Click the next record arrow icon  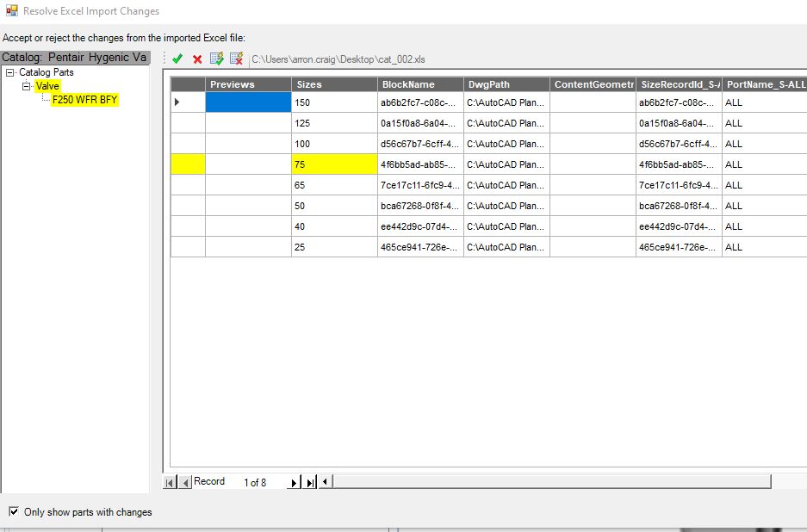click(x=293, y=481)
